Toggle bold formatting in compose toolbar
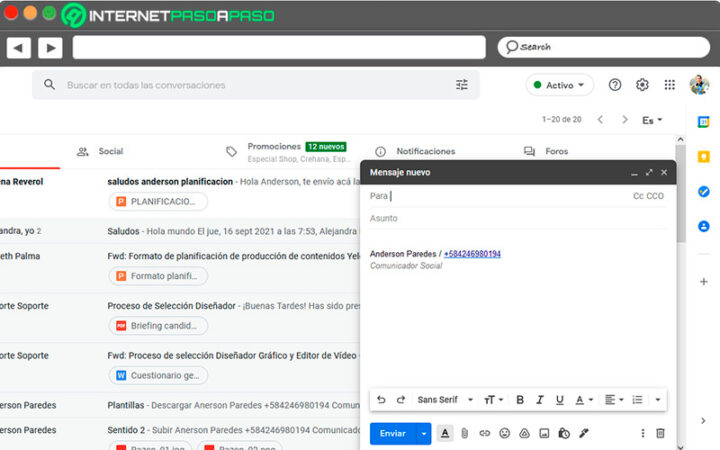Image resolution: width=720 pixels, height=450 pixels. point(520,400)
